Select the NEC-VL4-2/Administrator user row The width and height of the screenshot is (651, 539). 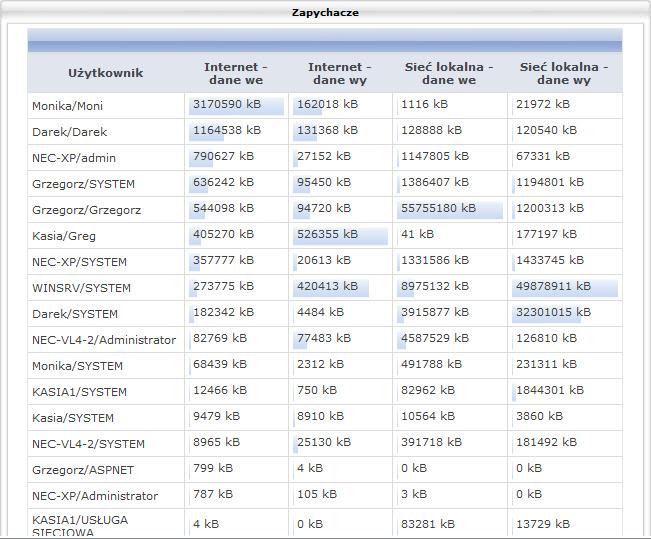click(325, 340)
